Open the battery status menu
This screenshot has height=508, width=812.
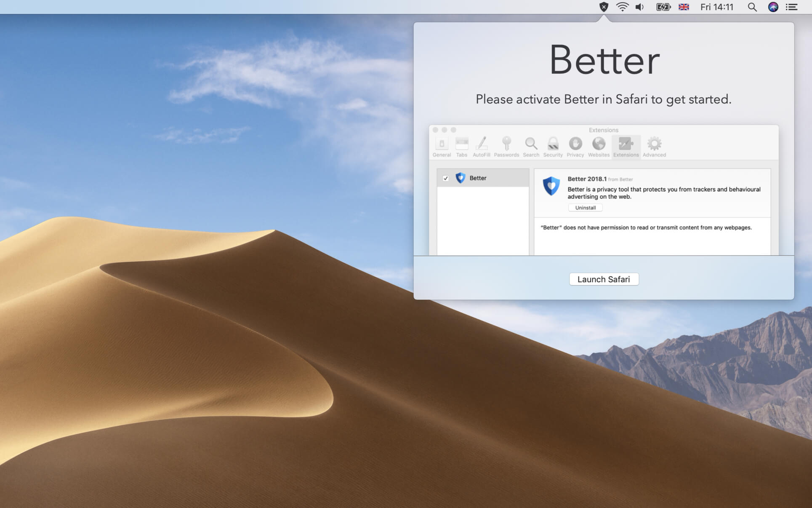(663, 7)
